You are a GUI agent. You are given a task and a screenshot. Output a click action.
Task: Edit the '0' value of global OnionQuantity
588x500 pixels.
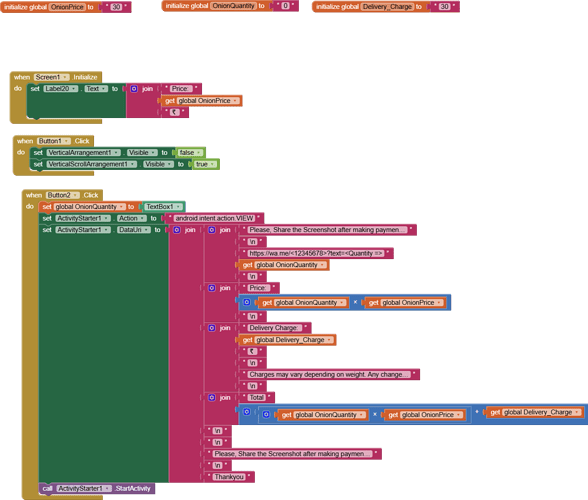285,6
